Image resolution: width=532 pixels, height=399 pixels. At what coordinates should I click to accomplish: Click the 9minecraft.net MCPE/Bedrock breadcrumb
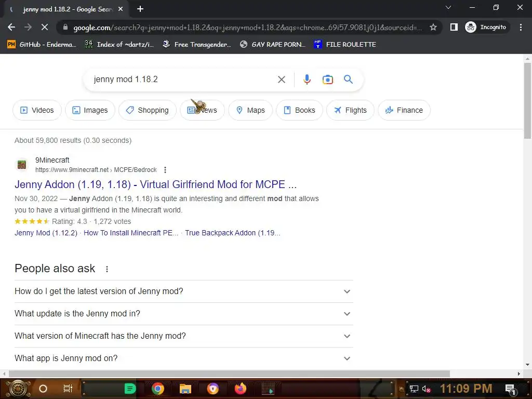coord(96,170)
